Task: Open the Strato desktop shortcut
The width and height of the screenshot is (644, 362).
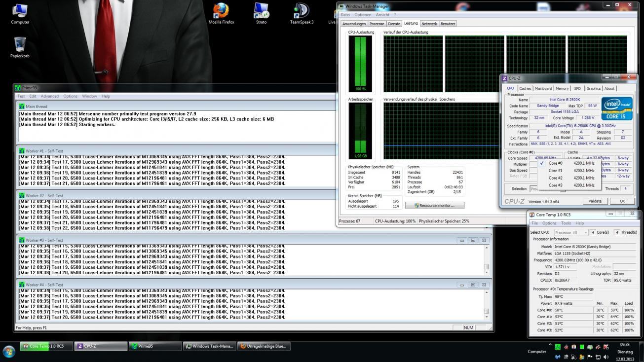Action: 261,13
